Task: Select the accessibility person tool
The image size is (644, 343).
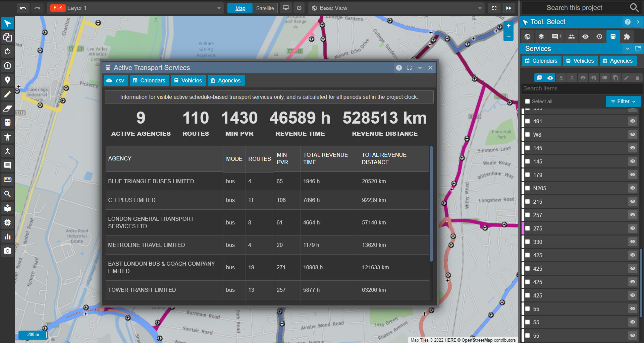Action: pos(7,137)
